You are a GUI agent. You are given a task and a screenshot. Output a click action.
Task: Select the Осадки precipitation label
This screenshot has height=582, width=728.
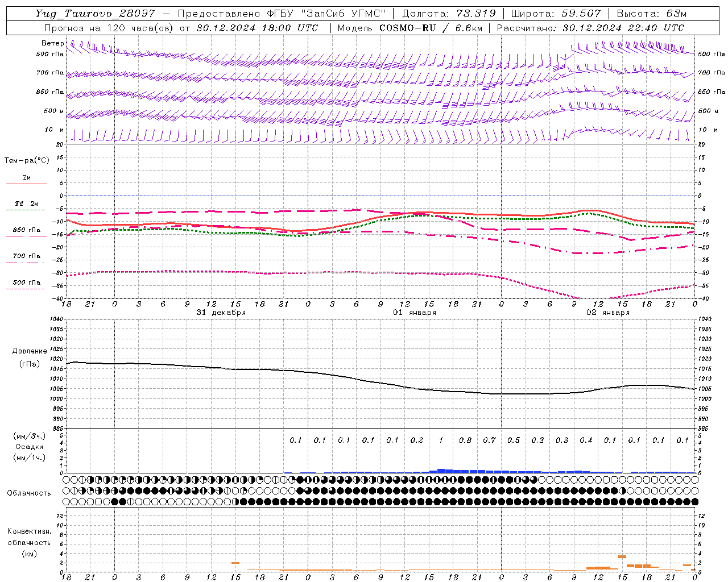coord(29,447)
